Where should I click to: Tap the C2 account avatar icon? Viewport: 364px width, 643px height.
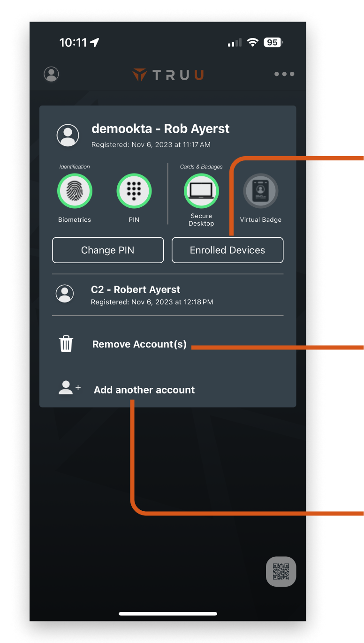(65, 293)
